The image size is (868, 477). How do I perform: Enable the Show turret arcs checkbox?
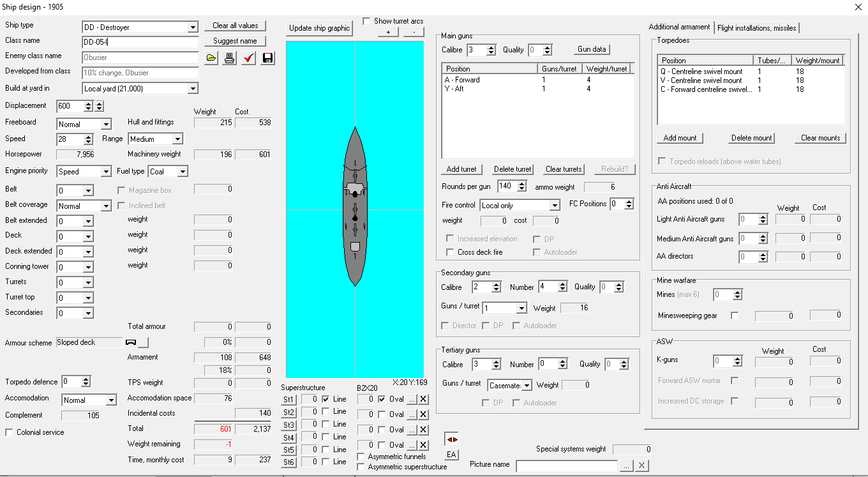[x=366, y=21]
